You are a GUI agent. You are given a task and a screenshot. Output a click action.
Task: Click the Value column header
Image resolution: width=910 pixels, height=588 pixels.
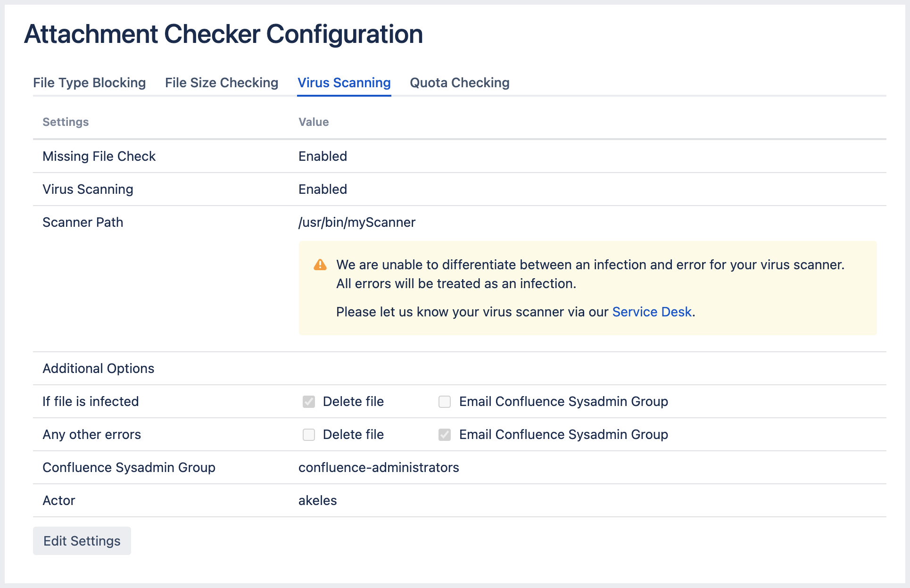pyautogui.click(x=314, y=122)
